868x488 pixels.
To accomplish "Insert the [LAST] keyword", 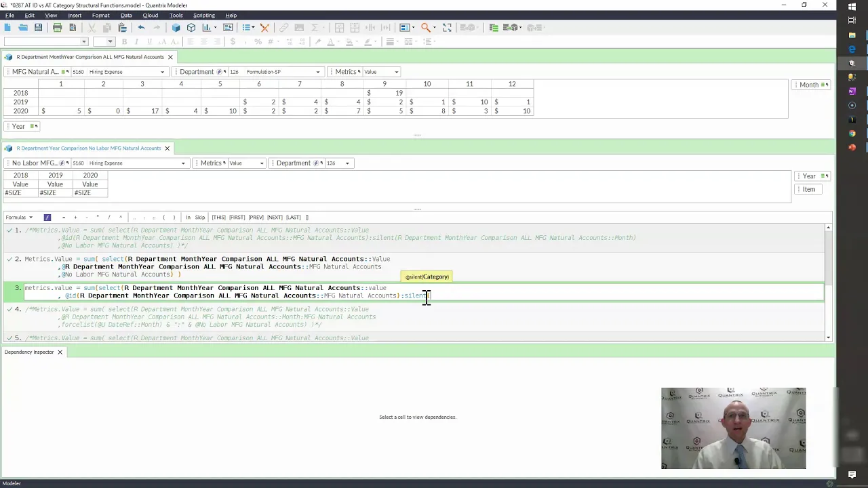I will [293, 218].
